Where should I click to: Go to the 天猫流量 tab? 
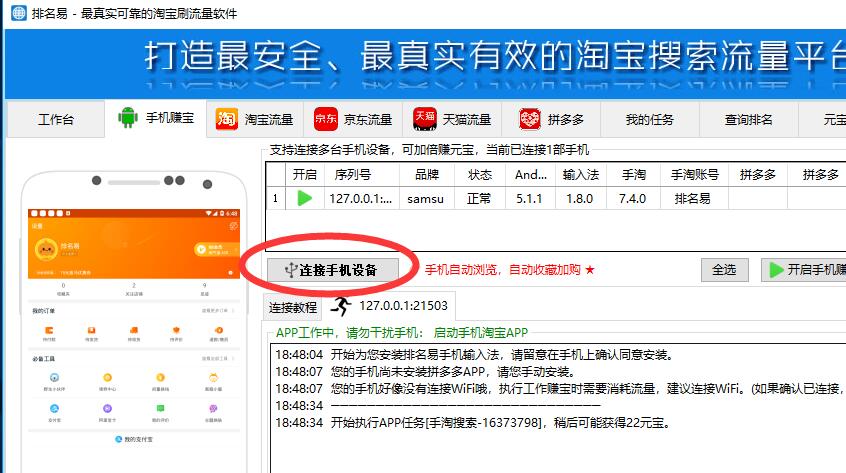click(452, 119)
